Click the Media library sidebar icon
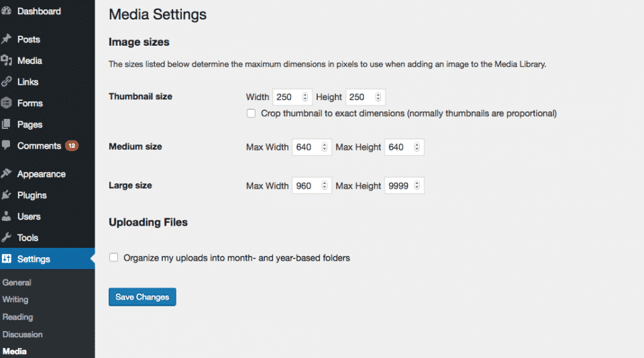 [x=6, y=60]
